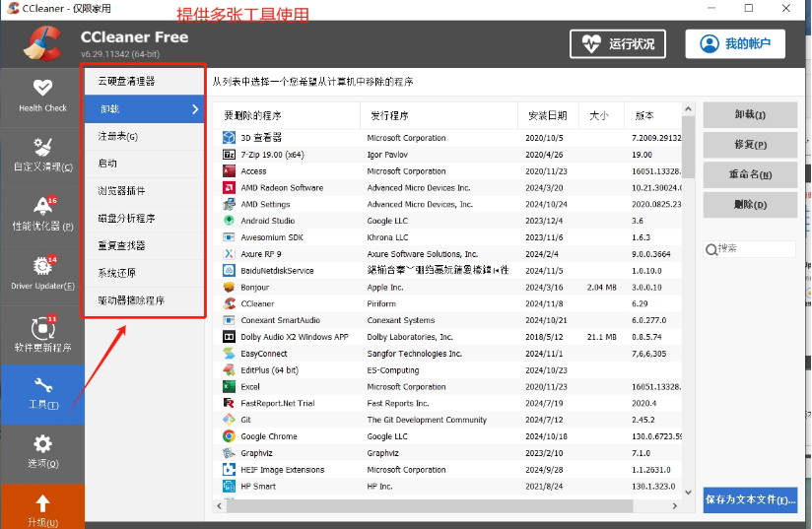Expand the 卸载 submenu chevron
The width and height of the screenshot is (812, 529).
tap(195, 108)
